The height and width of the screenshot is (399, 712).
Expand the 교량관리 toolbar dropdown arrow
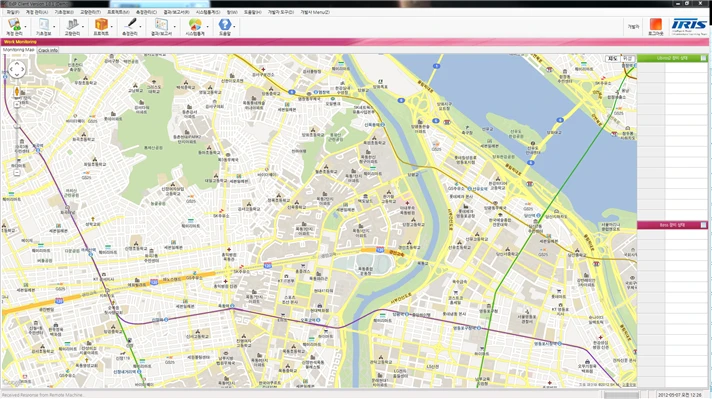pos(83,27)
